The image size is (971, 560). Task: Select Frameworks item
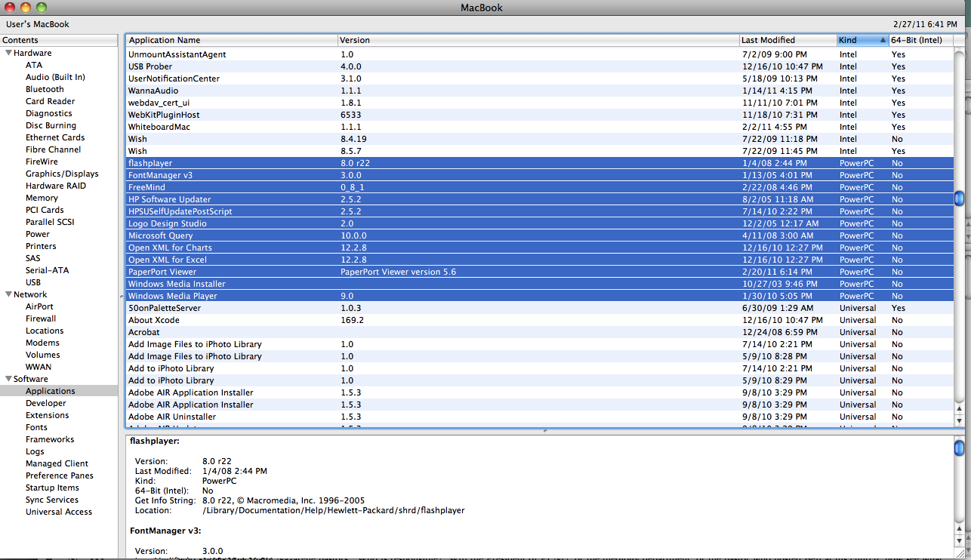[50, 439]
